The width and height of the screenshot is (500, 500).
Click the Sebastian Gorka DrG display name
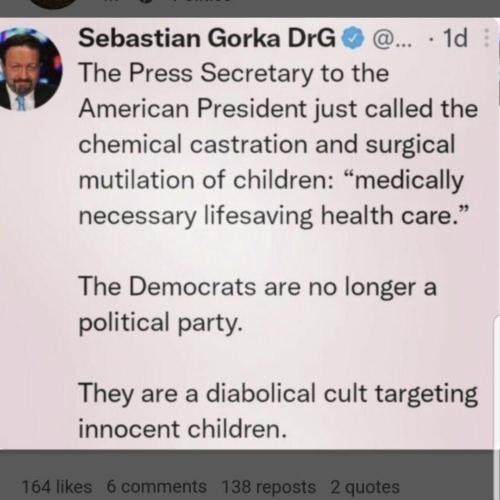pyautogui.click(x=207, y=38)
